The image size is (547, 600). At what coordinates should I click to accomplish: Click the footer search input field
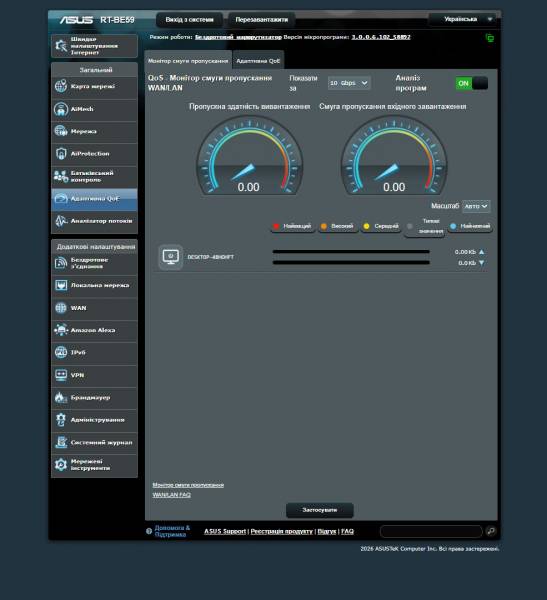click(431, 531)
